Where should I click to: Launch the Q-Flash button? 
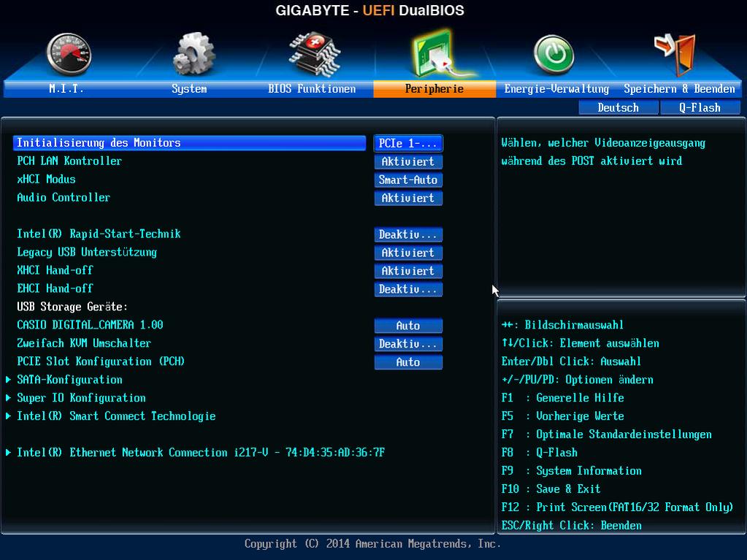(x=700, y=107)
